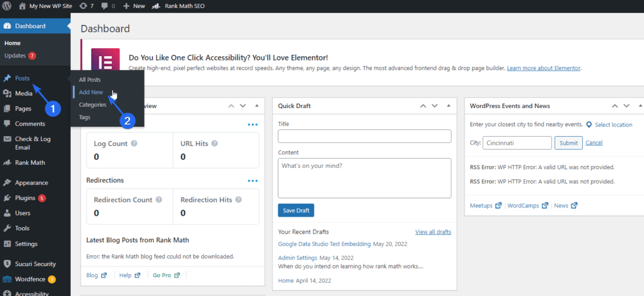Image resolution: width=644 pixels, height=296 pixels.
Task: Click the comments bubble icon in admin bar
Action: pos(104,6)
